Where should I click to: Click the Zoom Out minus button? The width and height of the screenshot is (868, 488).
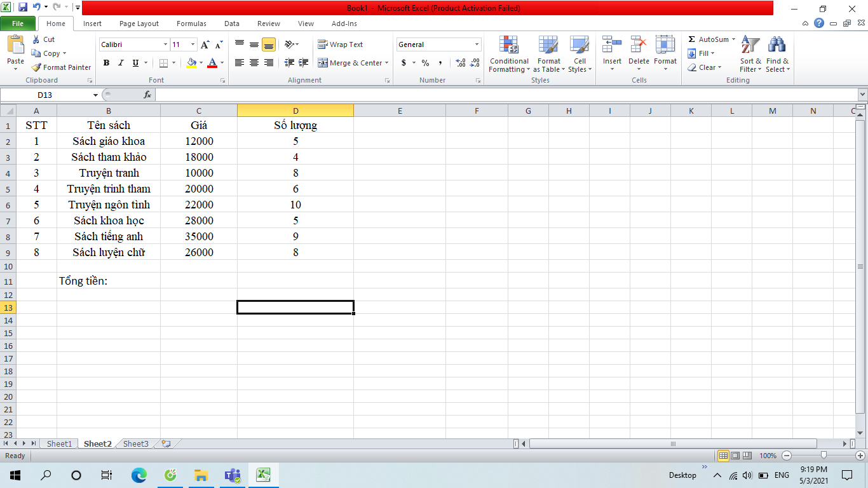787,456
